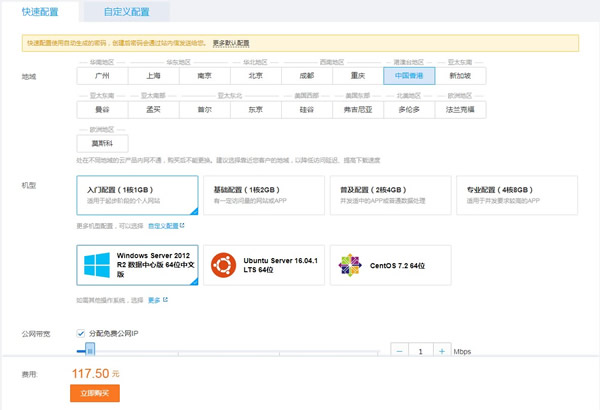Select the 广州 region option

[102, 75]
